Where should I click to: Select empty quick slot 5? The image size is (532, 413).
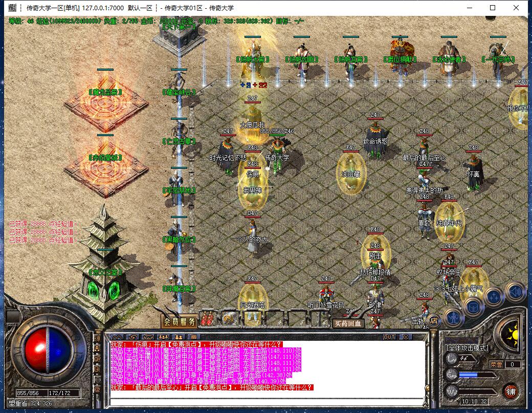297,318
